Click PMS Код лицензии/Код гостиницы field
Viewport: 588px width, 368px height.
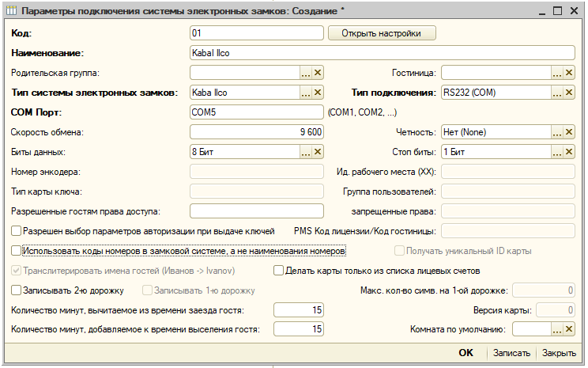[x=507, y=231]
